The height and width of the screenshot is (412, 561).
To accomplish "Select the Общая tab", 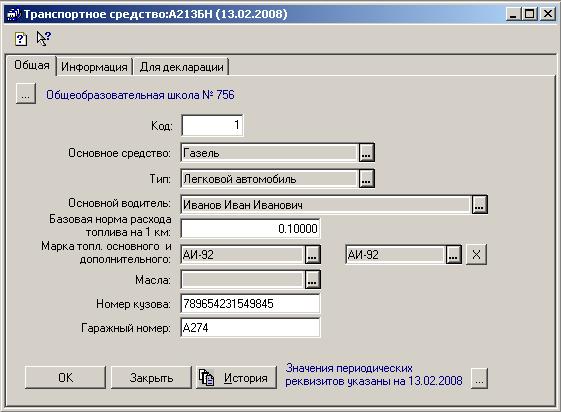I will pyautogui.click(x=32, y=65).
